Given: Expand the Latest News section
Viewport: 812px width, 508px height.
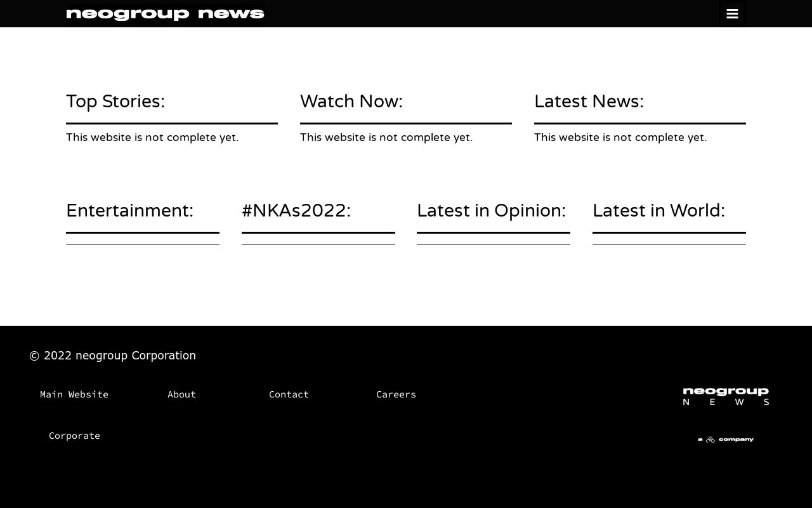Looking at the screenshot, I should click(589, 101).
